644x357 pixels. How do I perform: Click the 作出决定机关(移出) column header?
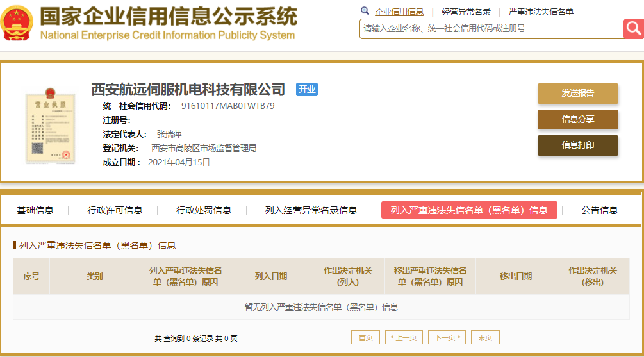pyautogui.click(x=593, y=276)
